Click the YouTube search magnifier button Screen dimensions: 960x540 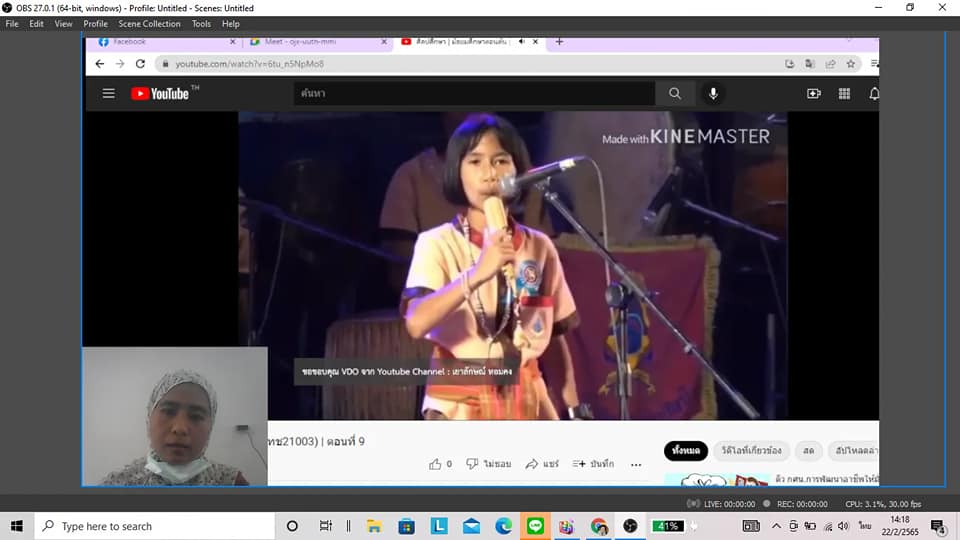tap(675, 93)
